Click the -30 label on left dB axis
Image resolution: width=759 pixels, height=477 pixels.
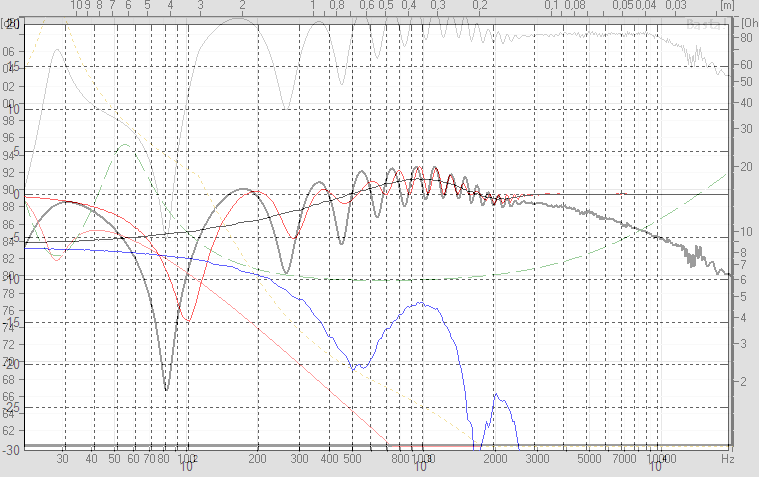tap(11, 450)
